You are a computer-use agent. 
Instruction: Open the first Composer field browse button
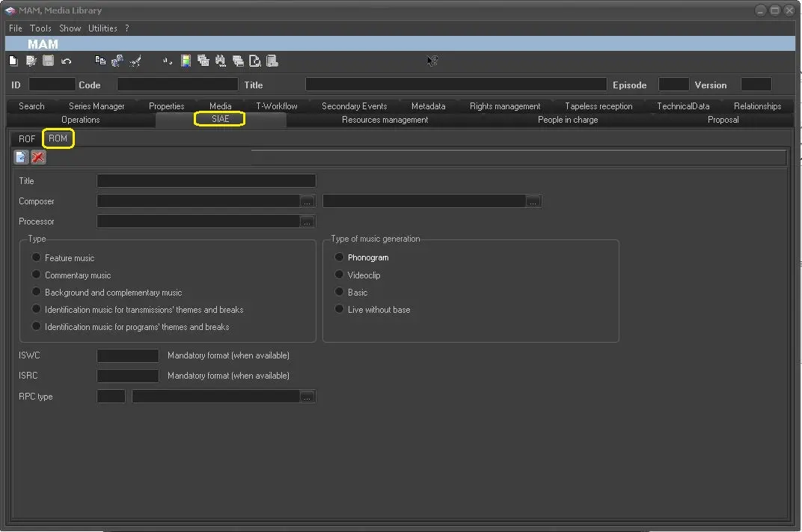pos(307,202)
